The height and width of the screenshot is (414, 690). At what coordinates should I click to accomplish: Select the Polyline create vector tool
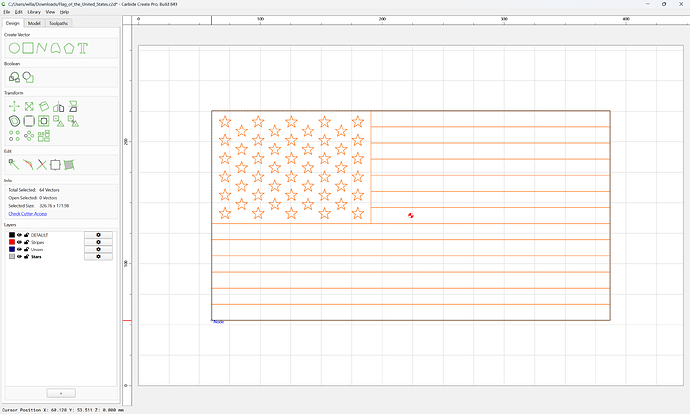coord(41,48)
